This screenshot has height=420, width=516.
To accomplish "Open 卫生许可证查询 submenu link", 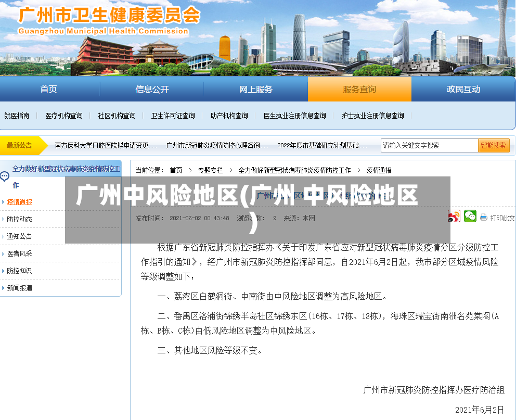I will click(x=173, y=116).
